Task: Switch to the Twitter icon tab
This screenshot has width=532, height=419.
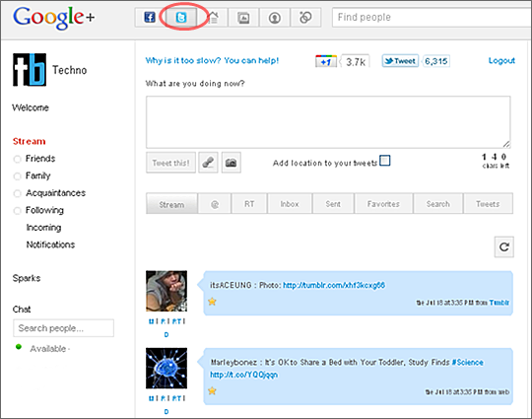Action: (x=181, y=18)
